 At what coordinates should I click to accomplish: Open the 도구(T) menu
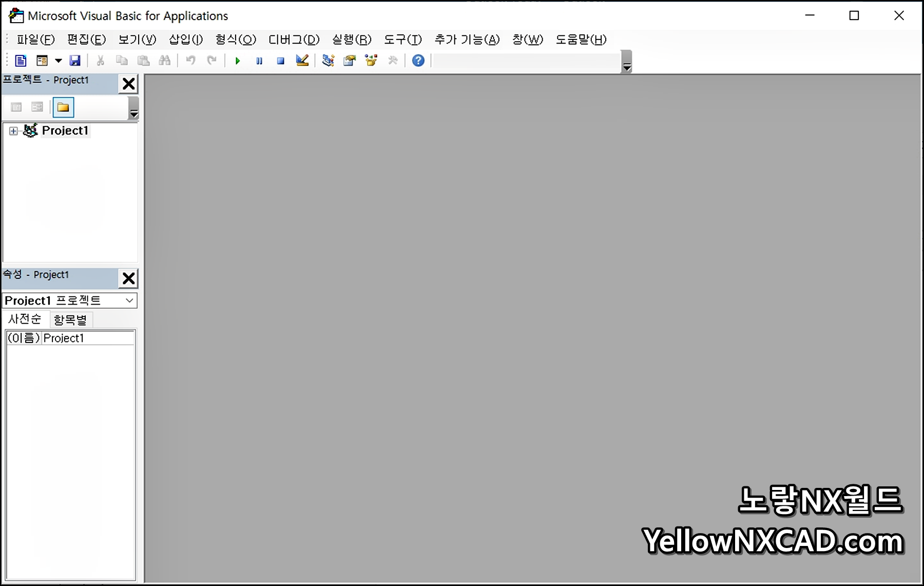[403, 40]
